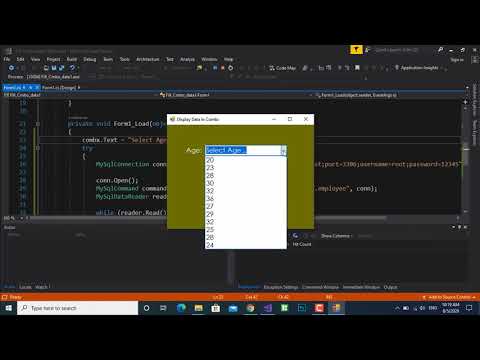This screenshot has width=480, height=360.
Task: Open File Explorer from the taskbar
Action: (199, 308)
